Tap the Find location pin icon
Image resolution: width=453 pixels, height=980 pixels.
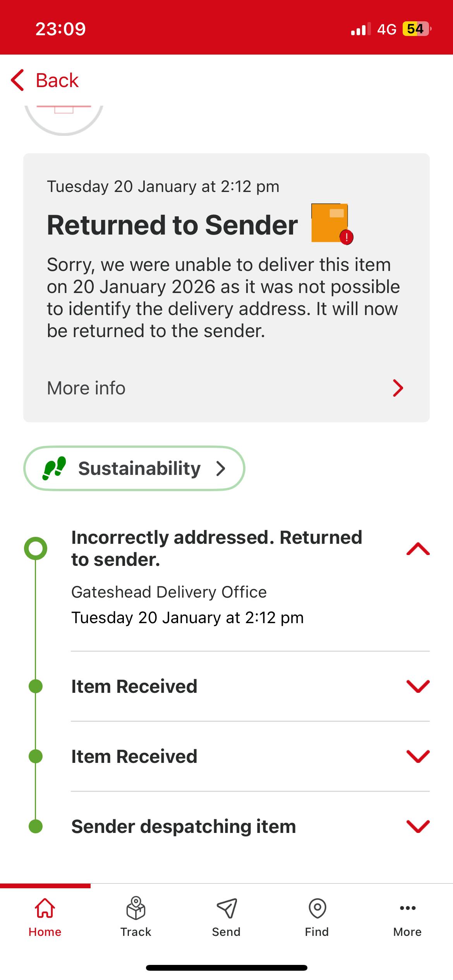pos(317,908)
